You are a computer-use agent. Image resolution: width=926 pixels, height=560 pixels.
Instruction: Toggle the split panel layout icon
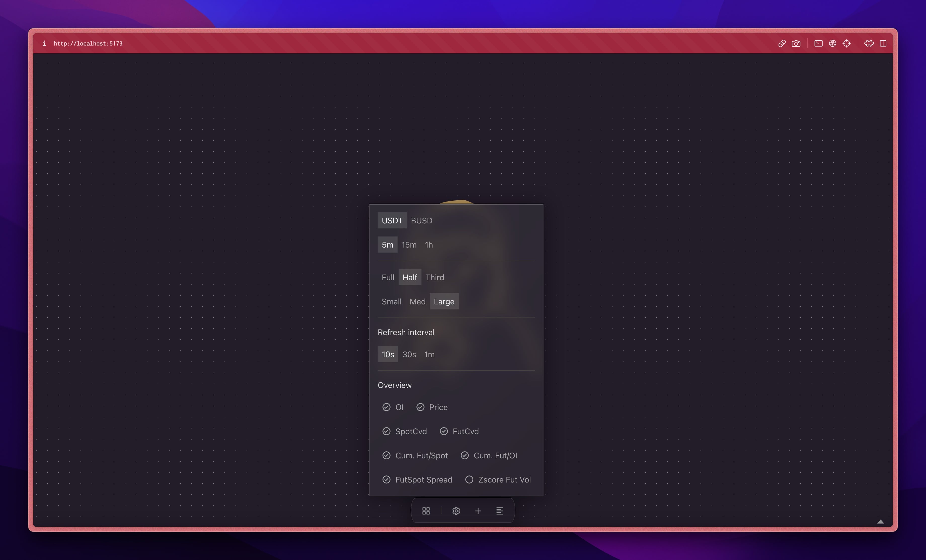tap(883, 43)
